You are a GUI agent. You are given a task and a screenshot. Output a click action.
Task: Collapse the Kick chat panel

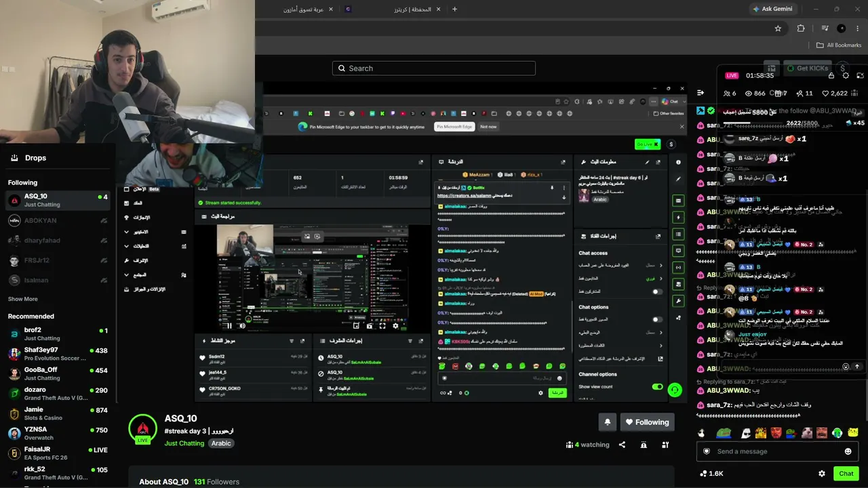[701, 93]
